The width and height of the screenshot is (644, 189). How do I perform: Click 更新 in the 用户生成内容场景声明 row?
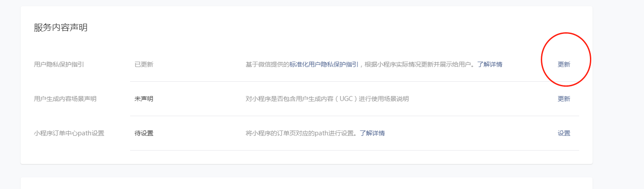564,99
